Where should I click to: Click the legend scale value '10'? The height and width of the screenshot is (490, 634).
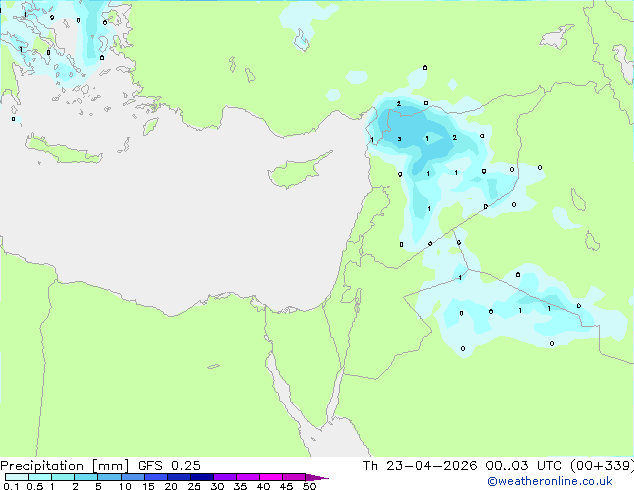pos(125,486)
